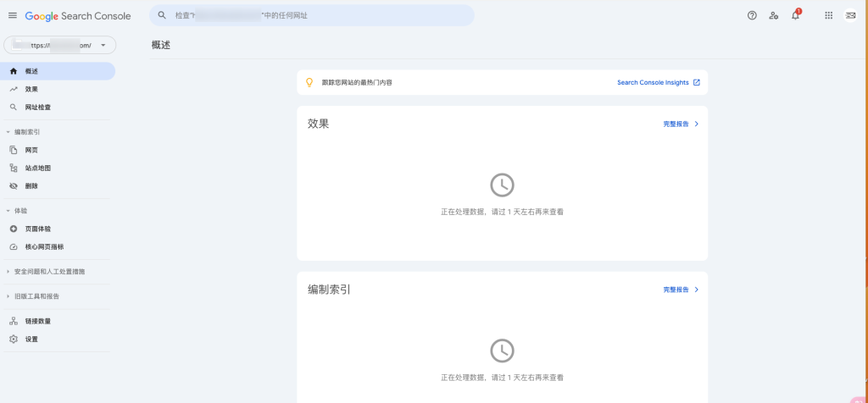Open the hamburger main menu
Image resolution: width=868 pixels, height=403 pixels.
(13, 15)
